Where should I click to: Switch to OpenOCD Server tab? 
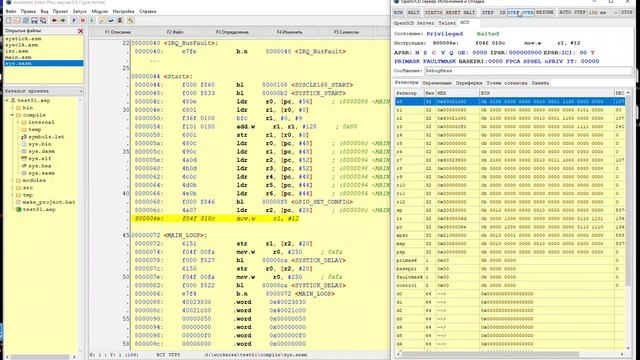[414, 23]
